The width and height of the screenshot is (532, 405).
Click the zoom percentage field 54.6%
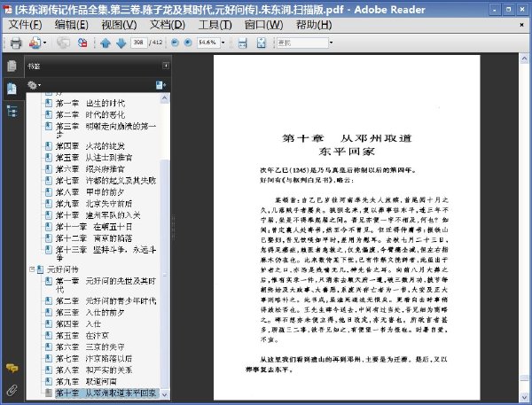coord(208,43)
